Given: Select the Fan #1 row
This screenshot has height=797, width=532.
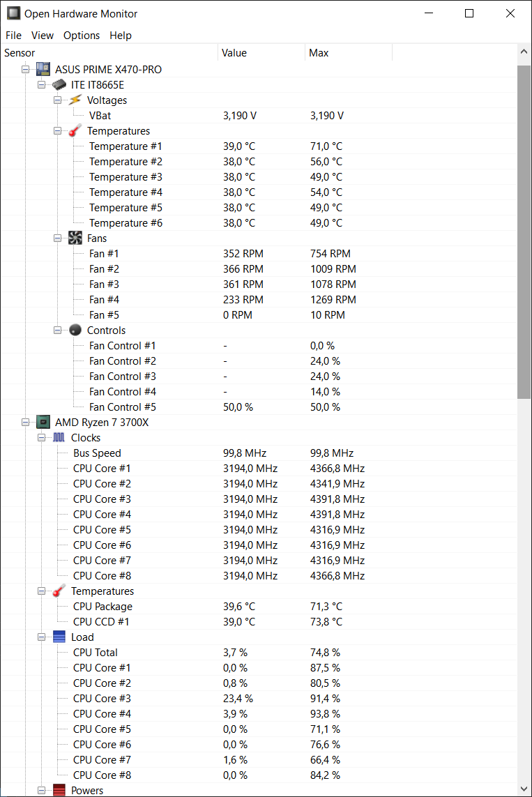Looking at the screenshot, I should click(x=259, y=253).
